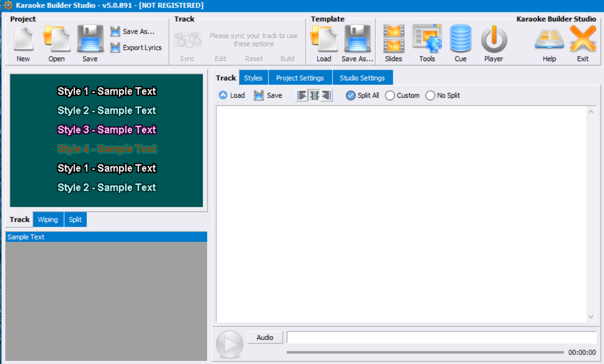
Task: Keep Split All enabled
Action: (351, 95)
